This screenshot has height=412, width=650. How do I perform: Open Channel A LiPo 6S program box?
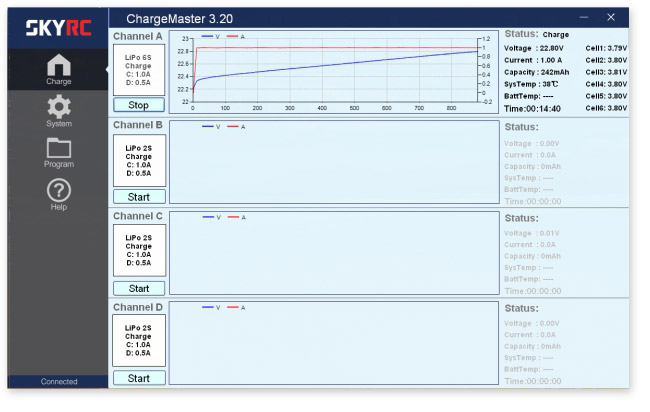(x=139, y=70)
